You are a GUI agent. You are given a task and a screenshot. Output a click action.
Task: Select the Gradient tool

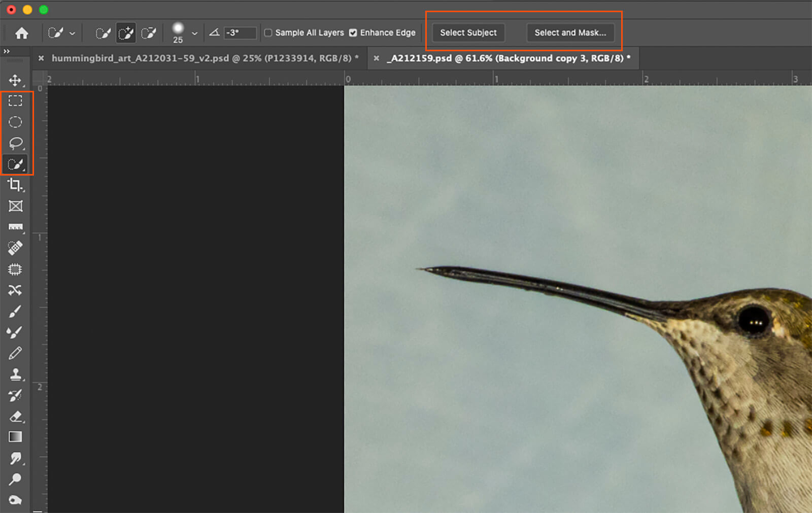(x=15, y=437)
